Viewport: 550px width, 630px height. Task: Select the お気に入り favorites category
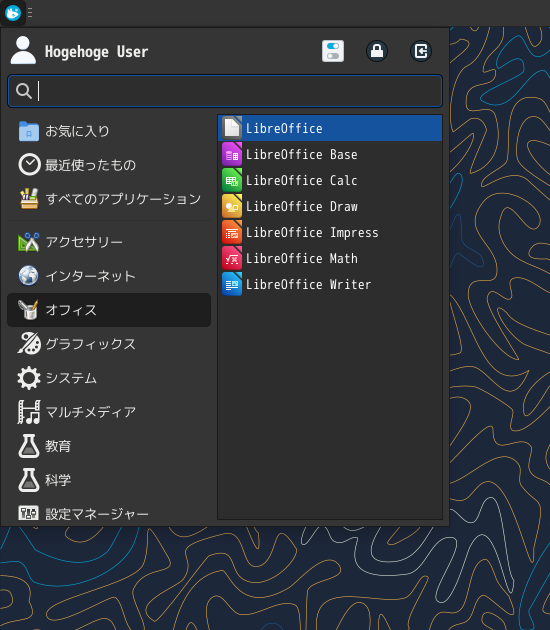109,131
